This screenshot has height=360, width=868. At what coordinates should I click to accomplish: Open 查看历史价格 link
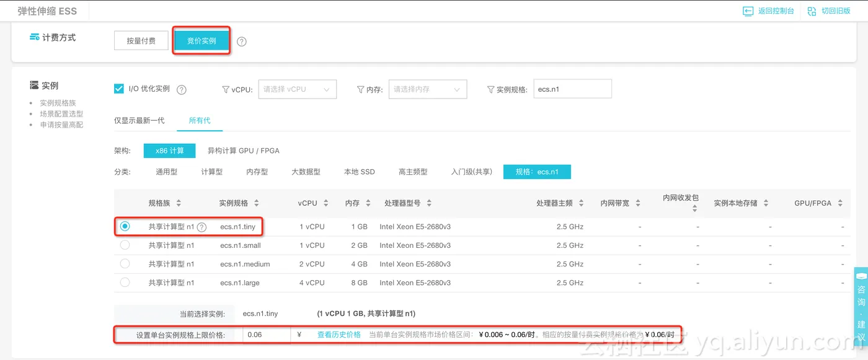pos(339,335)
